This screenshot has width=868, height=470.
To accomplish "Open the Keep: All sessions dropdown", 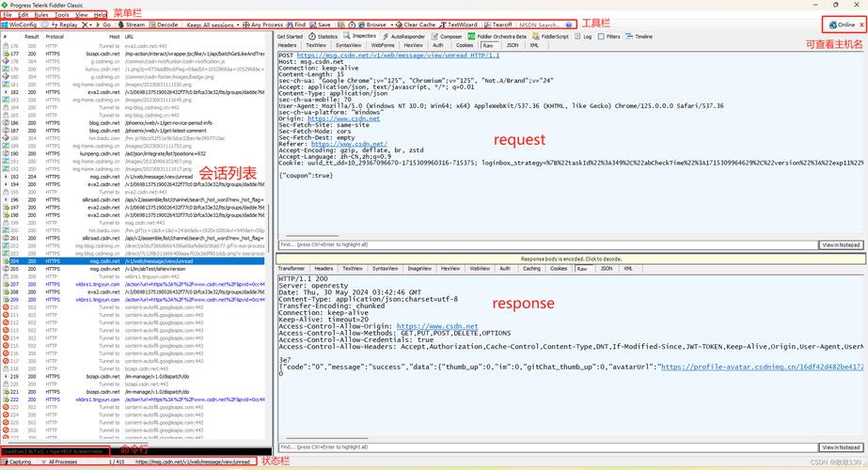I will point(213,25).
